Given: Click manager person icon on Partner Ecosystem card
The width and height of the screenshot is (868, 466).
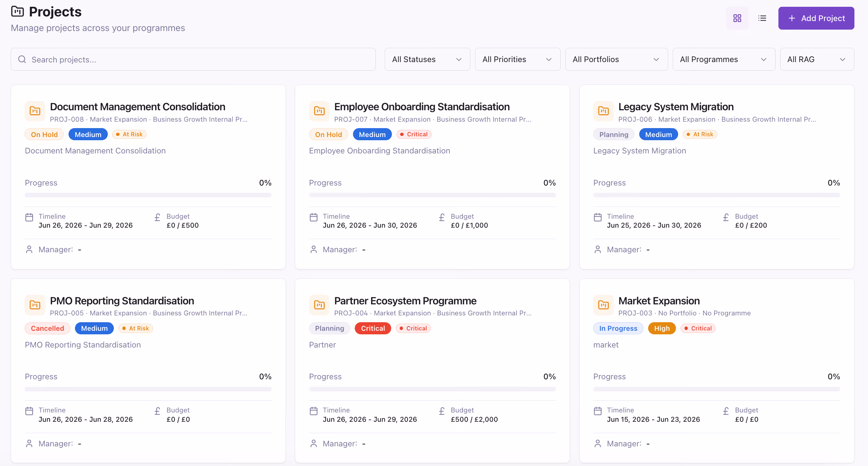Looking at the screenshot, I should coord(313,444).
